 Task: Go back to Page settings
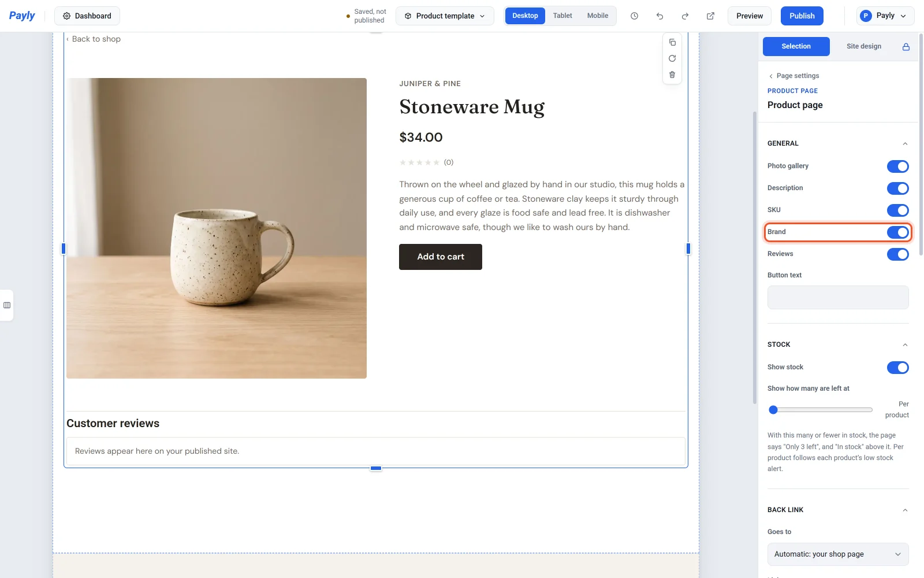(794, 76)
